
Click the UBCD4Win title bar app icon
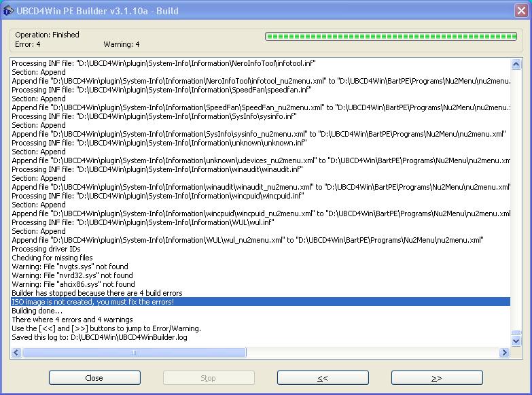(x=8, y=11)
